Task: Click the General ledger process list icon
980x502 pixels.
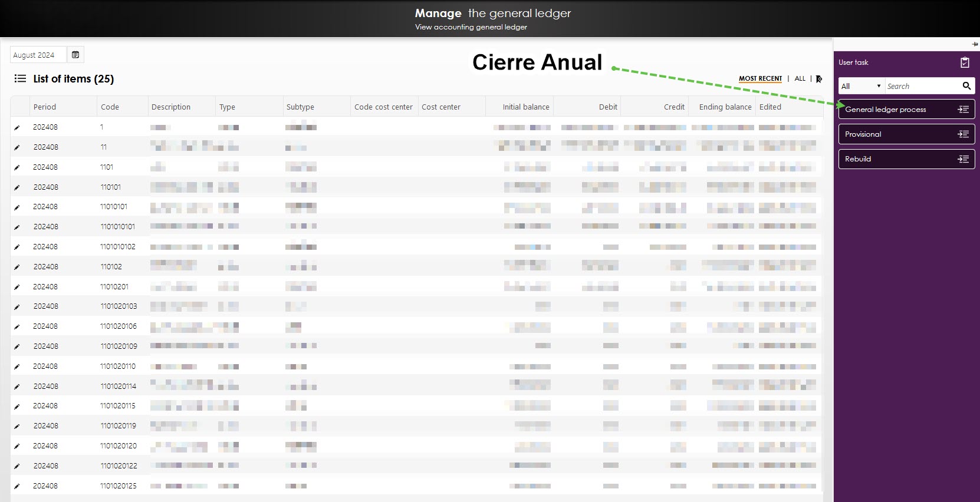Action: (963, 109)
